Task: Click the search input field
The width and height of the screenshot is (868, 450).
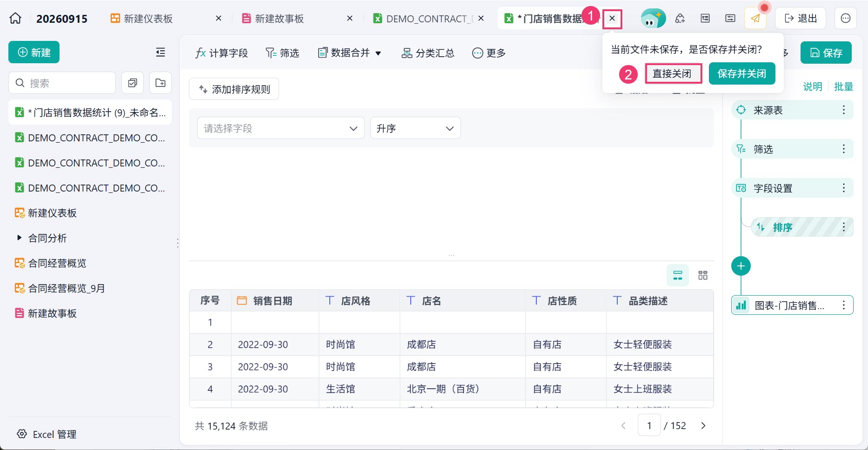Action: (x=62, y=83)
